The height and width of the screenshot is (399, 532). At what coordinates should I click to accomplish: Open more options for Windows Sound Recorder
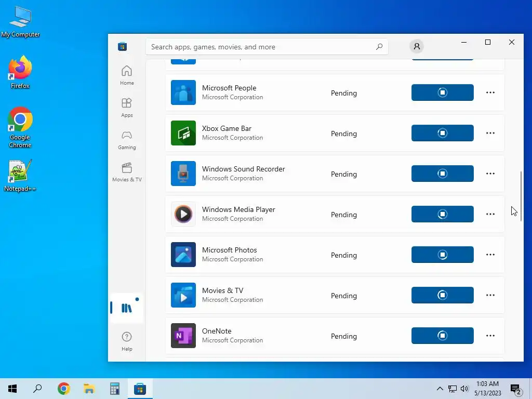point(490,174)
